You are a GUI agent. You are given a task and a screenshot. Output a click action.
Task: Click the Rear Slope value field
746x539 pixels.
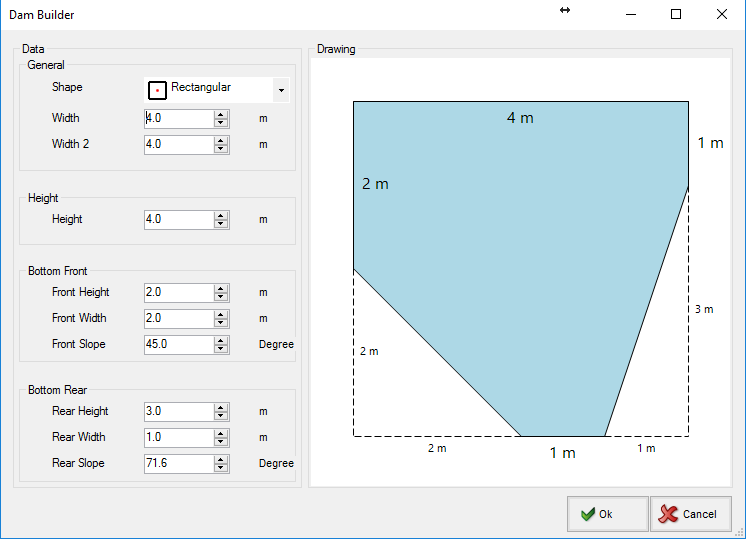178,463
